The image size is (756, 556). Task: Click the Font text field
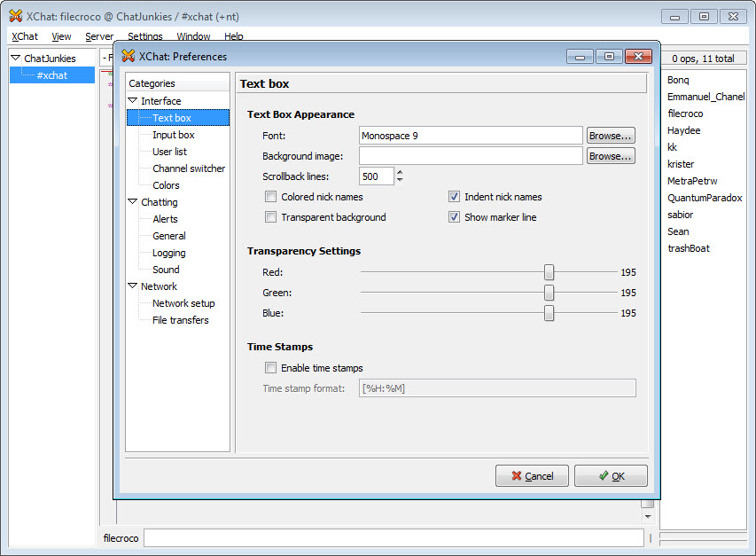471,136
